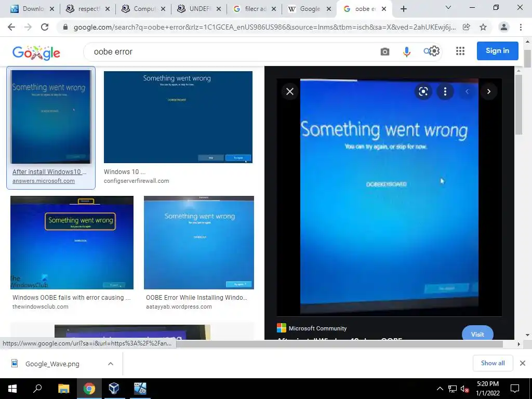Open the configserverfirewall.com result

tap(137, 181)
